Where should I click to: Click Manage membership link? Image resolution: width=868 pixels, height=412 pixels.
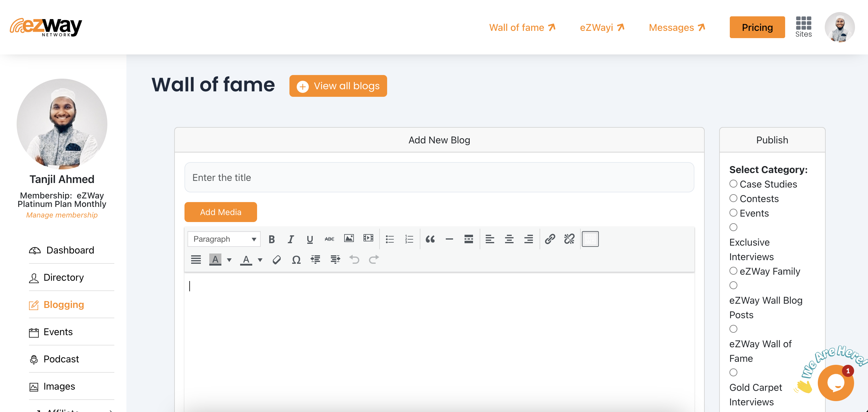(x=62, y=215)
